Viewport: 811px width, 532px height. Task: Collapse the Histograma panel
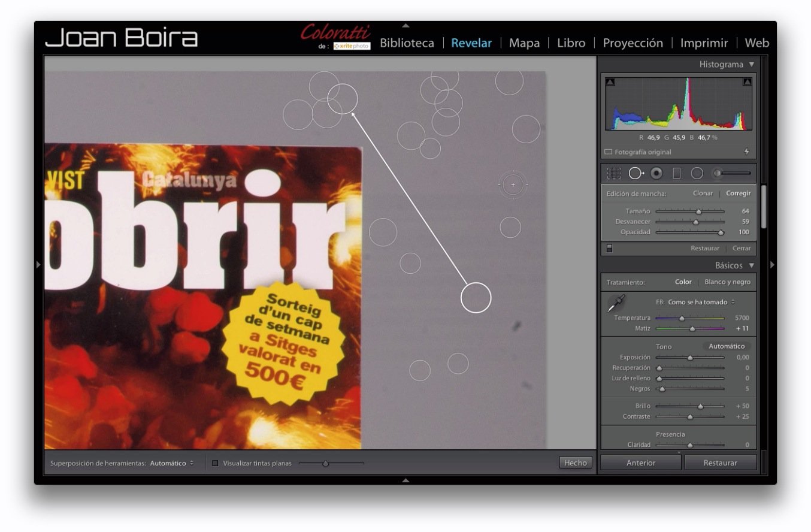[752, 64]
